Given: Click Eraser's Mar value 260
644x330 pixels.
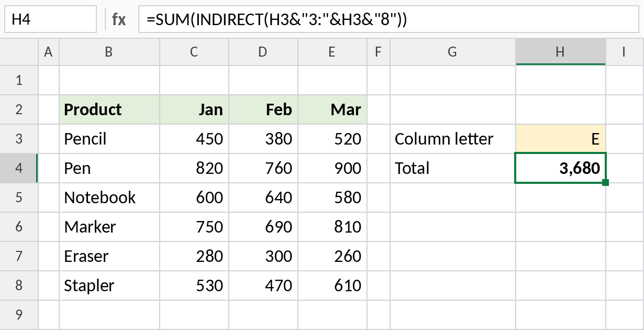Looking at the screenshot, I should (332, 256).
